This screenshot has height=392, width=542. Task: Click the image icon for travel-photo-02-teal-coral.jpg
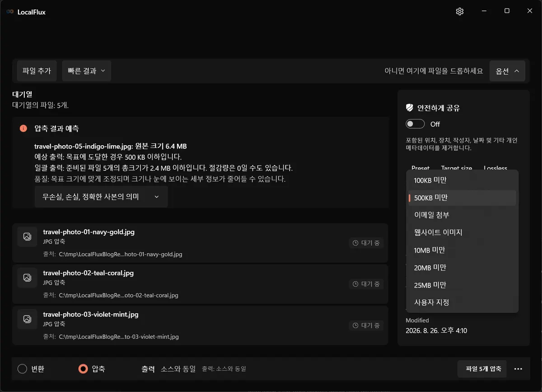(x=27, y=277)
